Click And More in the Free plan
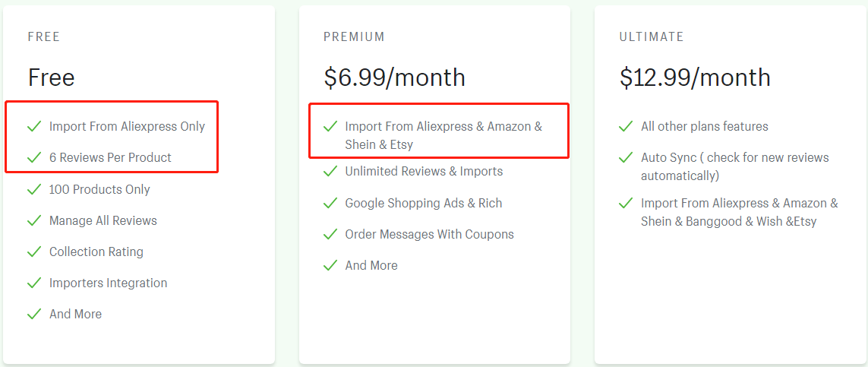Screen dimensions: 868x367 [75, 314]
